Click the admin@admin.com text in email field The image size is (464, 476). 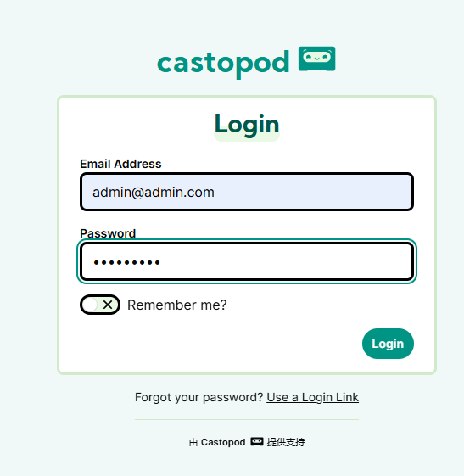(154, 192)
